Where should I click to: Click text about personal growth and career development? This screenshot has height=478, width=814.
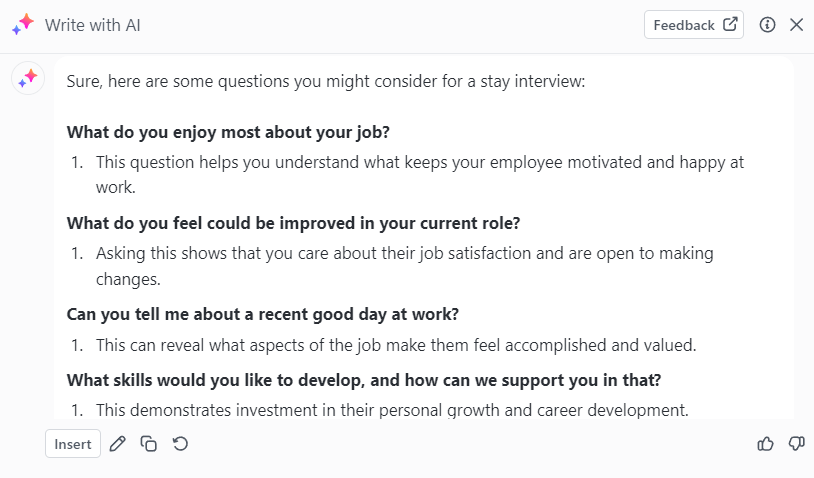(x=392, y=410)
